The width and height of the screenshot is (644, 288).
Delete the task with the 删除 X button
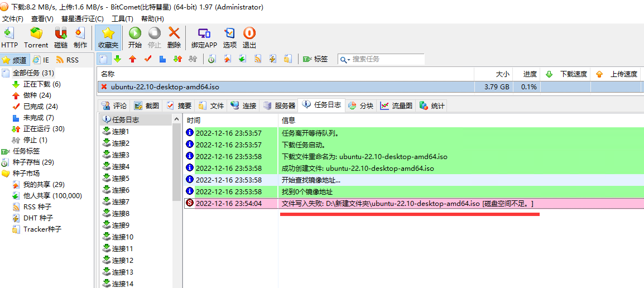(174, 38)
